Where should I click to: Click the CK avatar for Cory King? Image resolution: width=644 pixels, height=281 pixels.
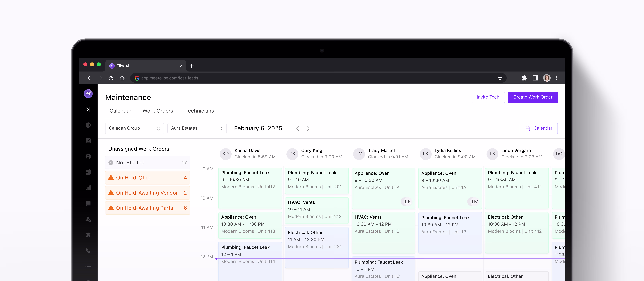[x=292, y=154]
